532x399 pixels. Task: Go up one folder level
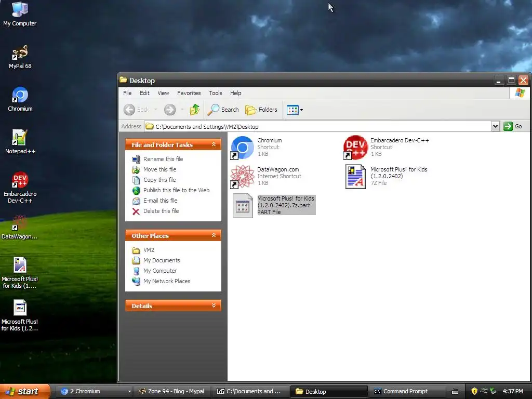coord(195,110)
